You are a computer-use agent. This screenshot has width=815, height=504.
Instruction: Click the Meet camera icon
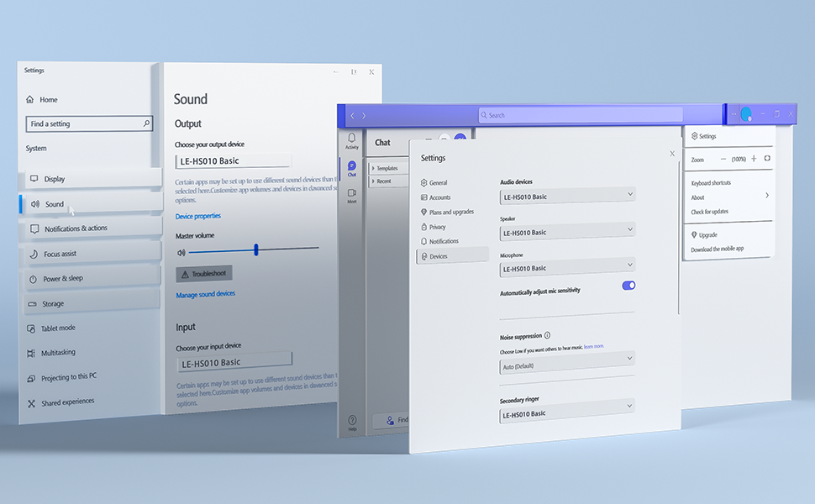pos(351,194)
